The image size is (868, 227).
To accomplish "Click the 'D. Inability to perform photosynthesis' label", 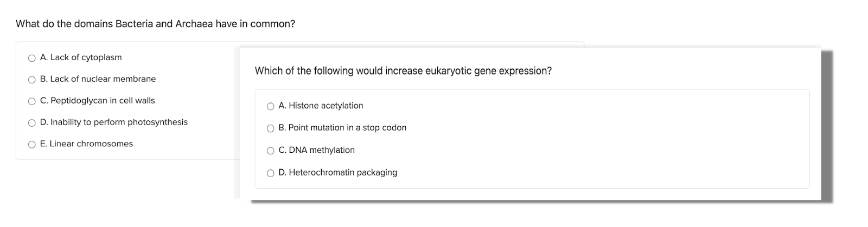I will pos(114,122).
